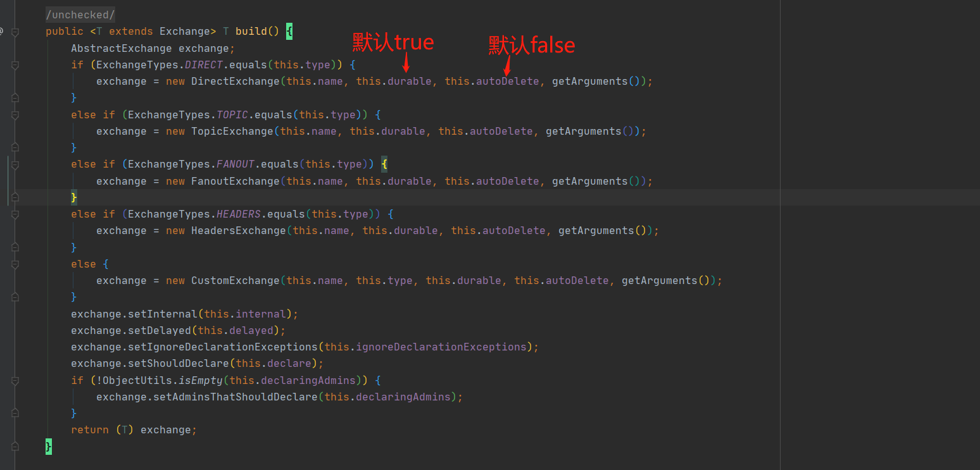Click the /unchecked/ comment text
The width and height of the screenshot is (980, 470).
pos(80,15)
